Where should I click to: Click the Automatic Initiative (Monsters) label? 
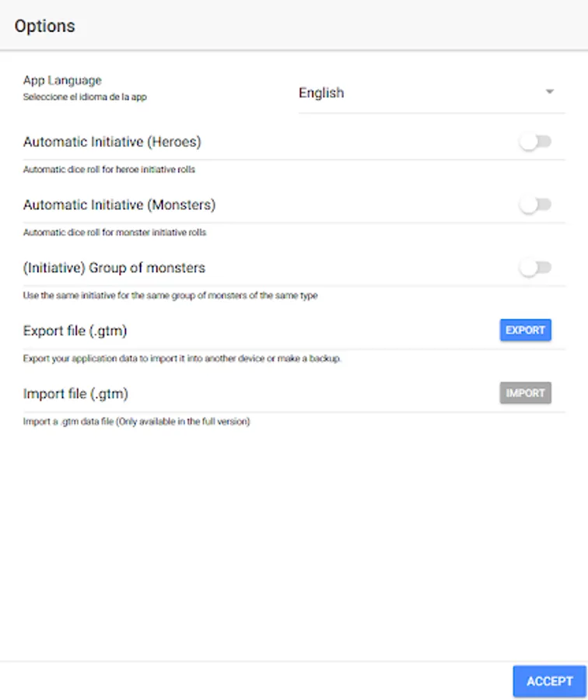click(x=119, y=205)
